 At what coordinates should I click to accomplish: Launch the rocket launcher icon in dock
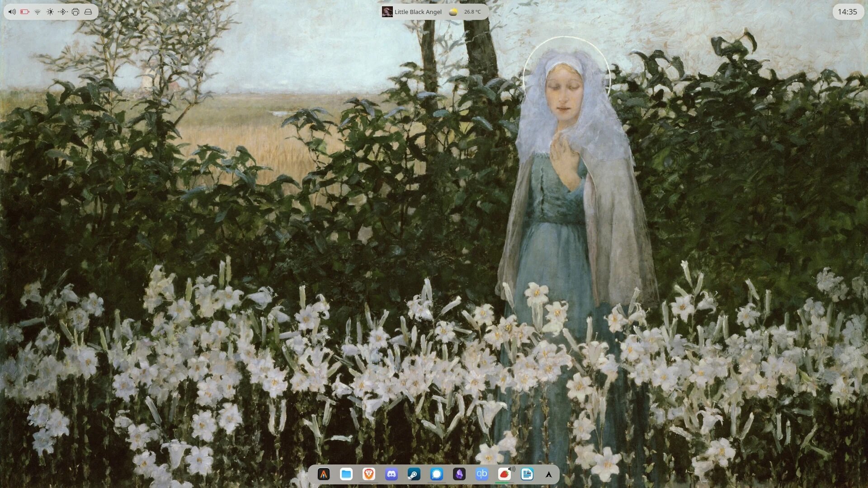click(x=324, y=474)
